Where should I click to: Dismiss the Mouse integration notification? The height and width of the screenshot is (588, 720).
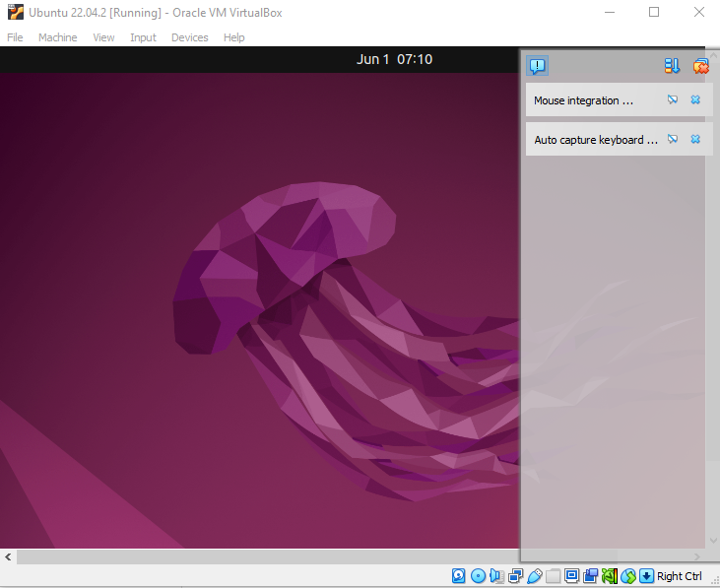pos(695,99)
